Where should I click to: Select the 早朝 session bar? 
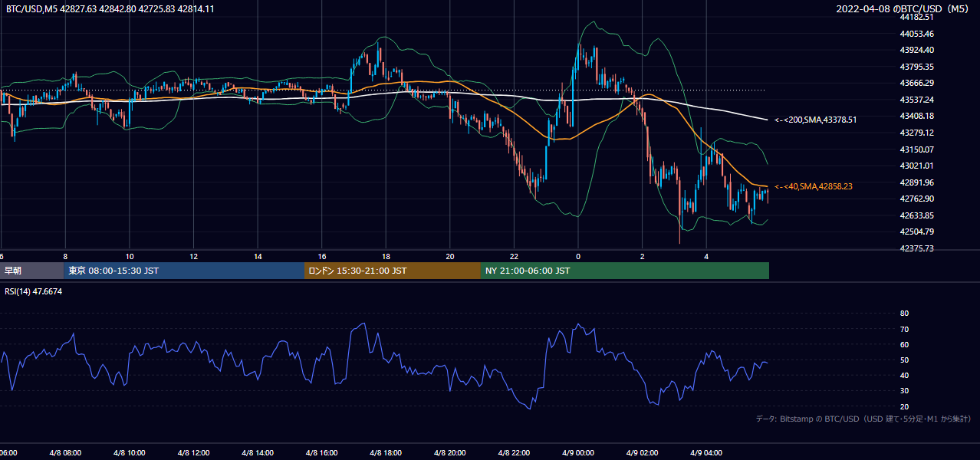point(31,271)
